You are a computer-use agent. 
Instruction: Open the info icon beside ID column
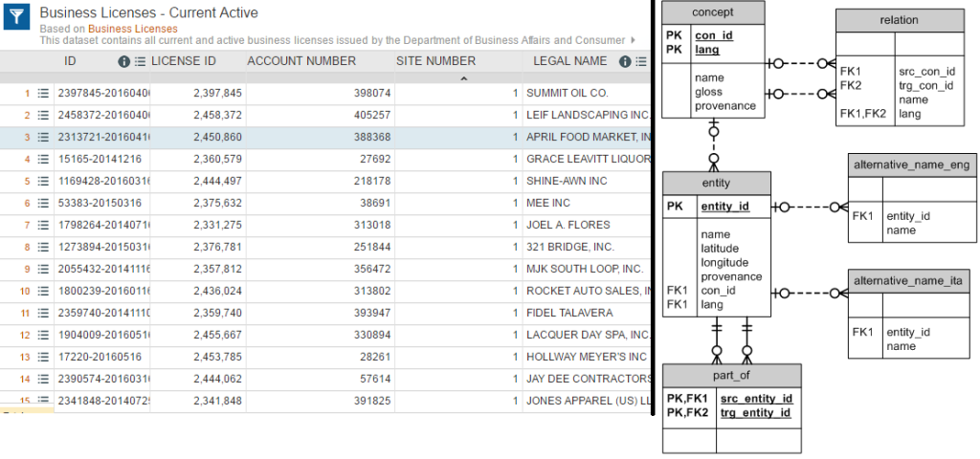(x=123, y=61)
